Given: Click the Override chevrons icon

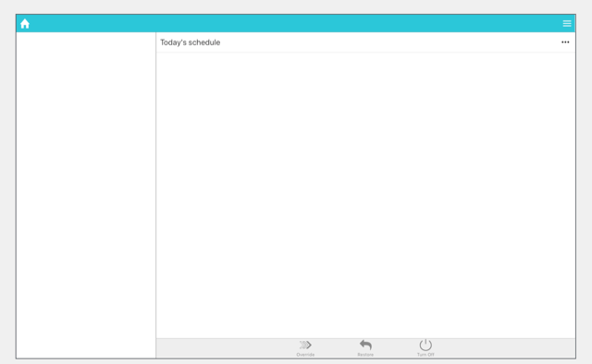Looking at the screenshot, I should pyautogui.click(x=305, y=345).
